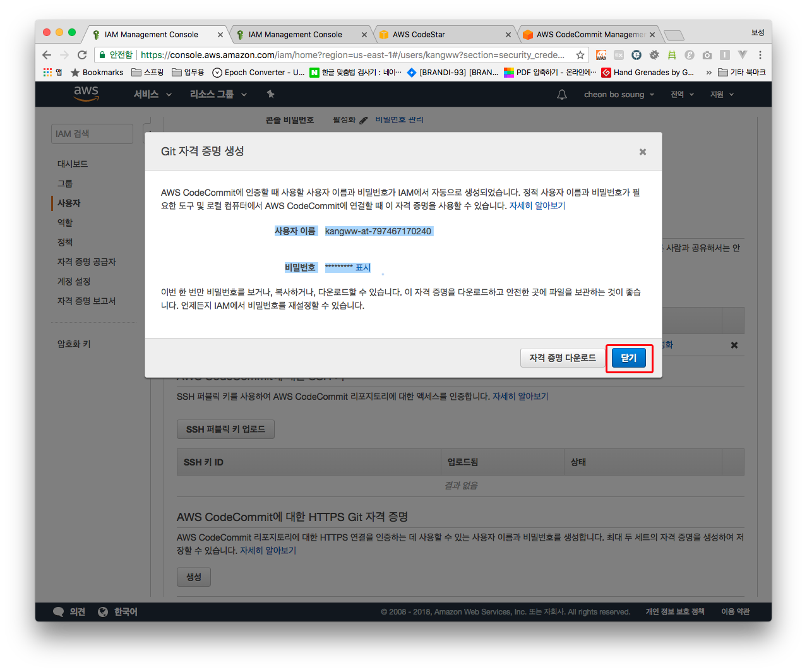This screenshot has height=672, width=807.
Task: Click the 자격 증명 다운로드 button
Action: (562, 358)
